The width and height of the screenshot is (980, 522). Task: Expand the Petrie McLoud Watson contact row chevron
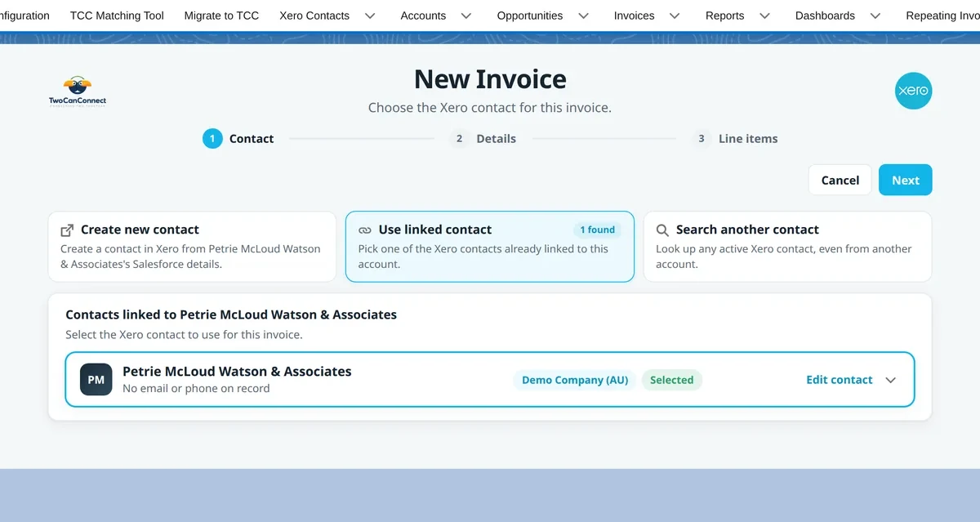[x=891, y=380]
